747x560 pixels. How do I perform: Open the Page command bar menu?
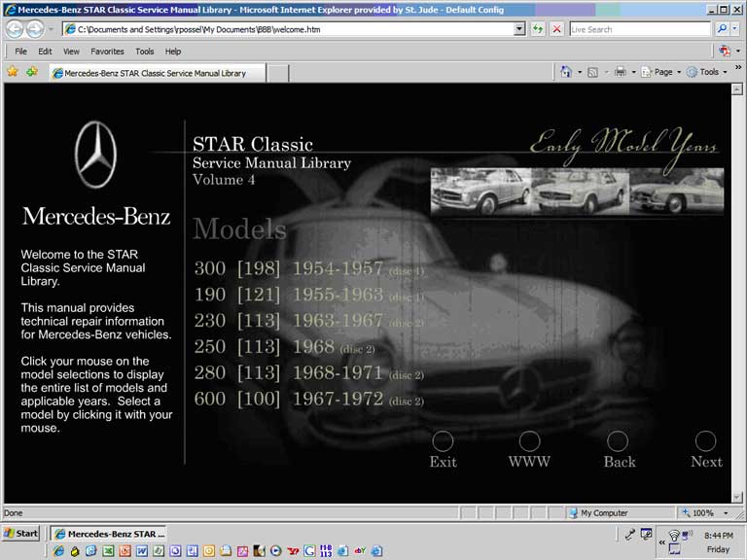[x=660, y=72]
